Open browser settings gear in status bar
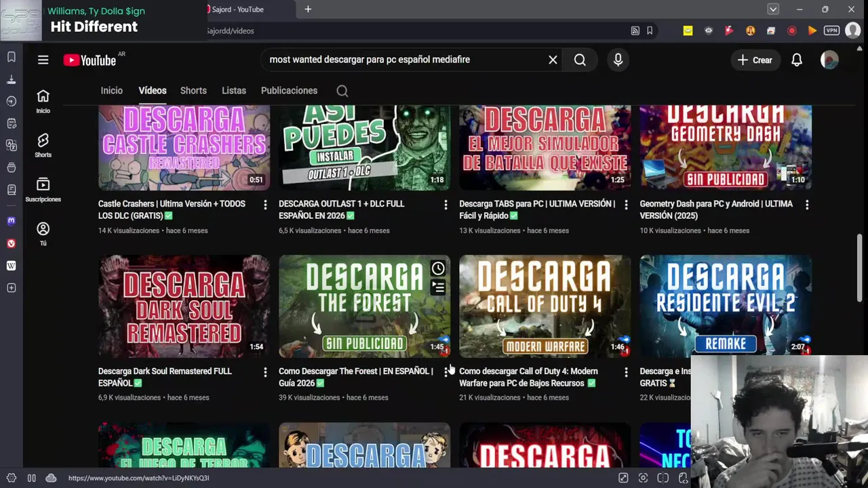This screenshot has height=488, width=868. click(12, 478)
